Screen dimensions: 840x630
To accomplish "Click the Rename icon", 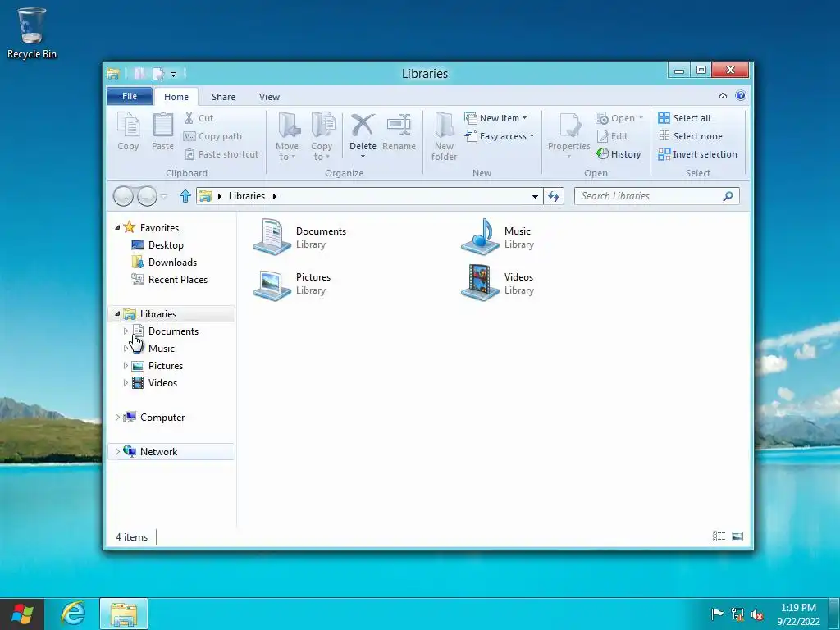I will [x=399, y=125].
